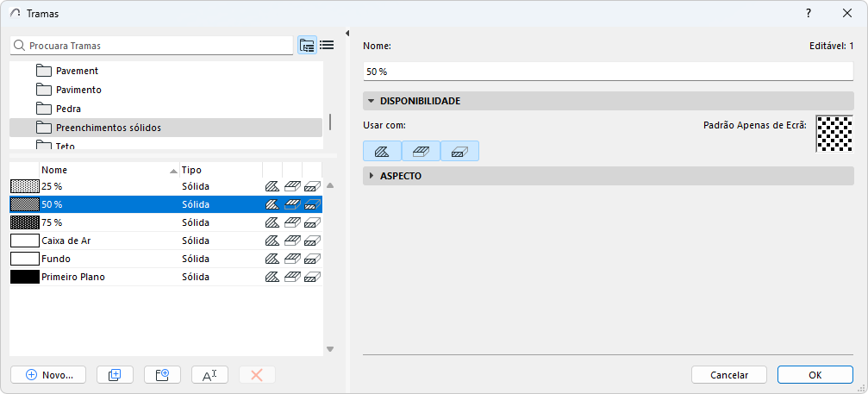Image resolution: width=868 pixels, height=394 pixels.
Task: Sort list by Tipo column header
Action: coord(221,170)
